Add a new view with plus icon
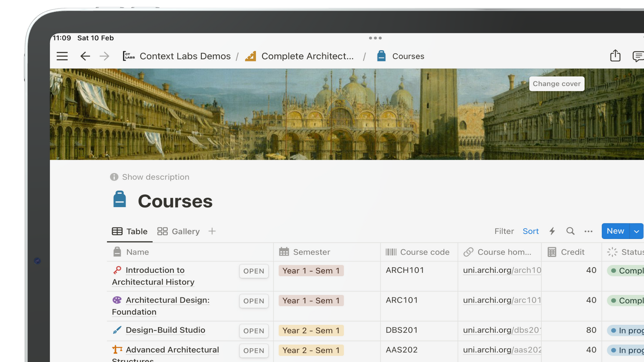 (x=212, y=231)
